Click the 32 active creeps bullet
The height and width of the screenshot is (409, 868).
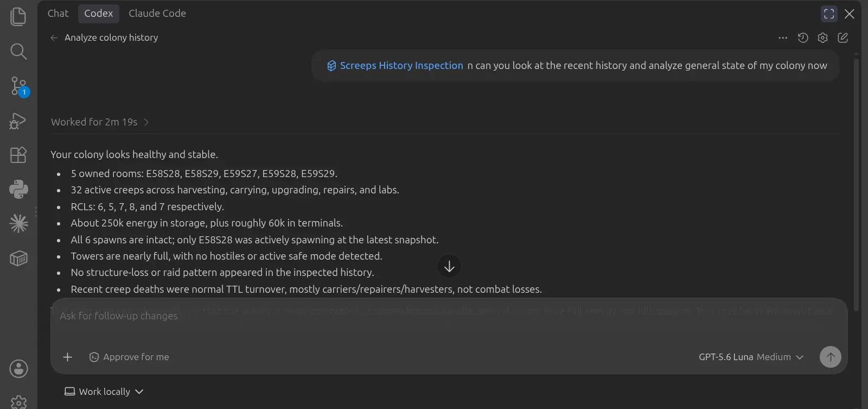tap(235, 190)
